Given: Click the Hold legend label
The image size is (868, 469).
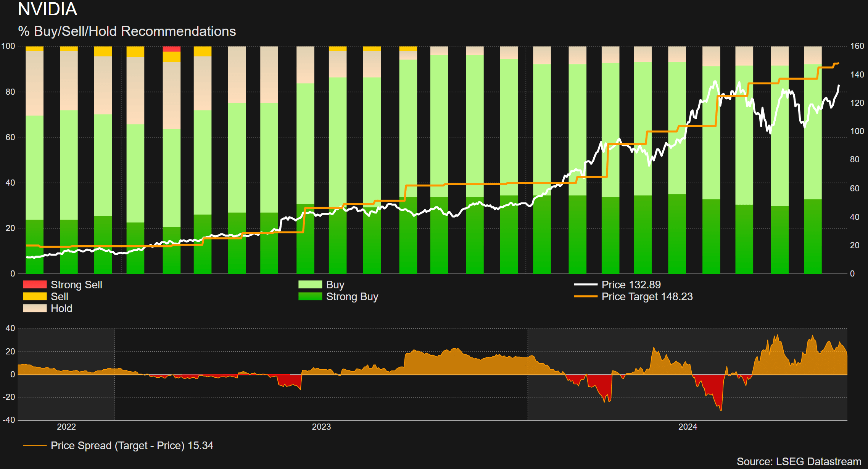Looking at the screenshot, I should (x=61, y=308).
